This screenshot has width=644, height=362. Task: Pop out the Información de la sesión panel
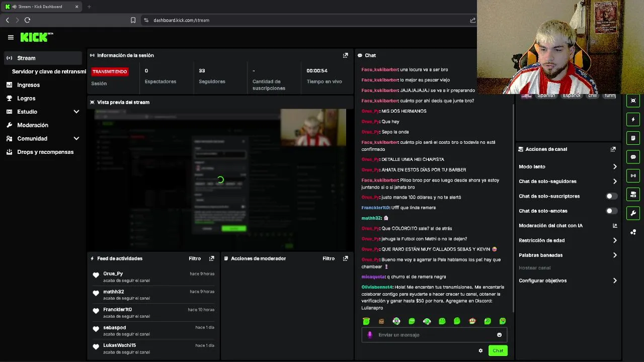345,55
